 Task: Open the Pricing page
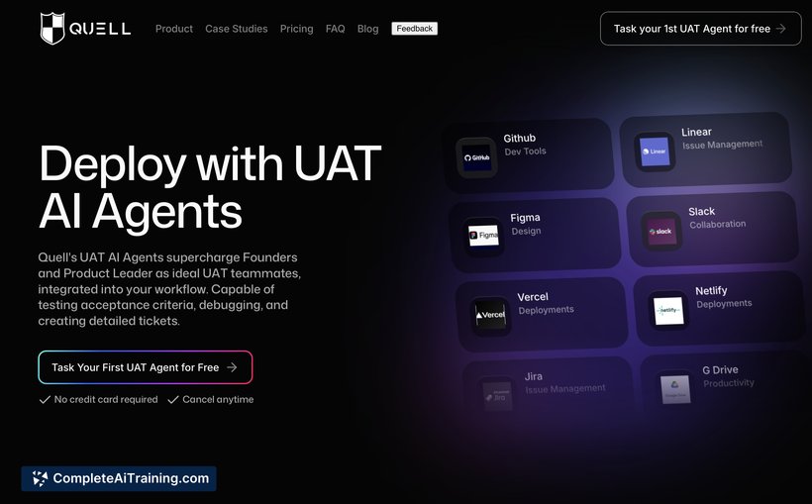[297, 29]
